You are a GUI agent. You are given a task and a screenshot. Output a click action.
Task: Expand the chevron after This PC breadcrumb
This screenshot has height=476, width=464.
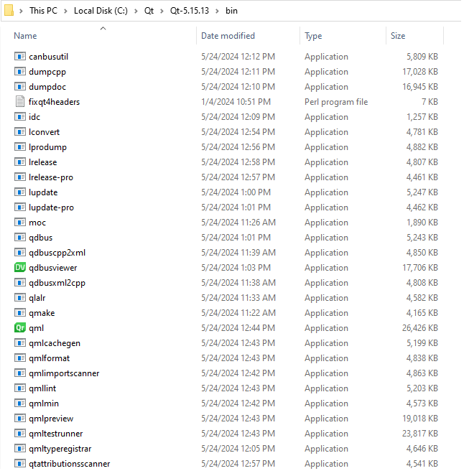67,11
